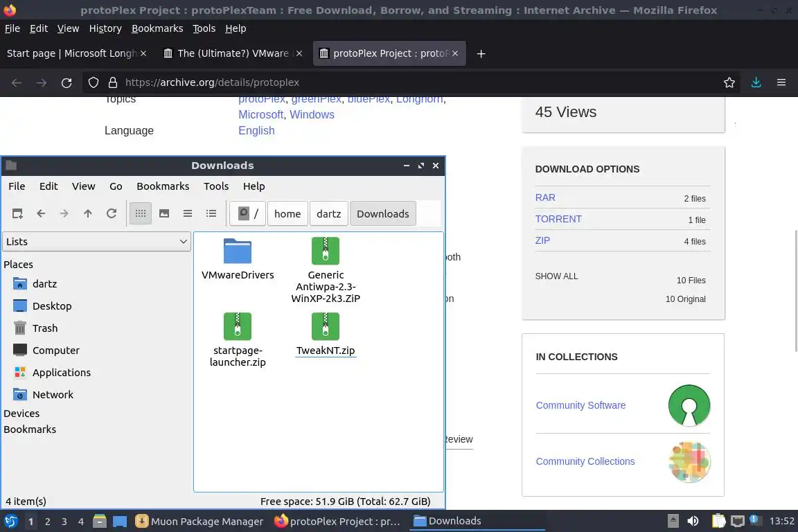Screen dimensions: 798x532
Task: Open Firefox tracking protection shield
Action: [x=93, y=82]
